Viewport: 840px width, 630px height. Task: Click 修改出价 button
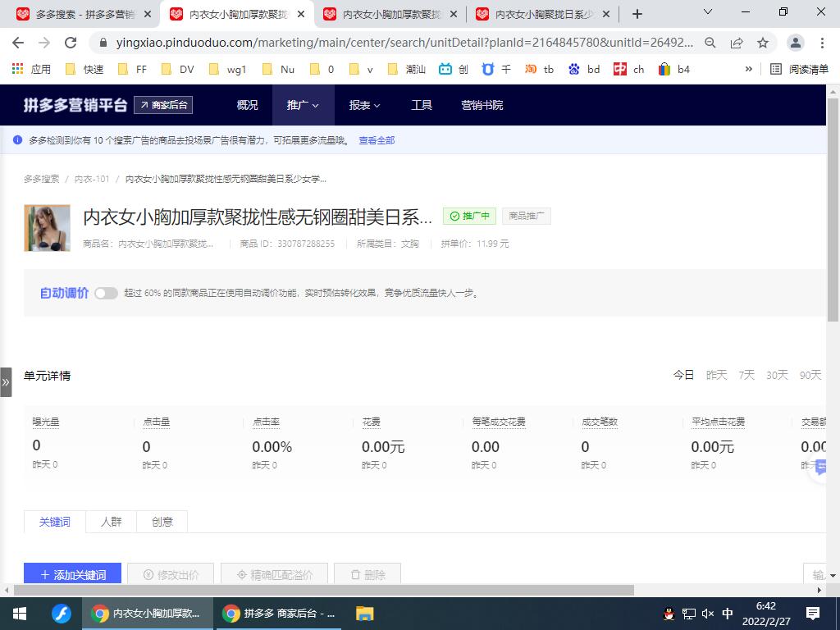pos(171,574)
